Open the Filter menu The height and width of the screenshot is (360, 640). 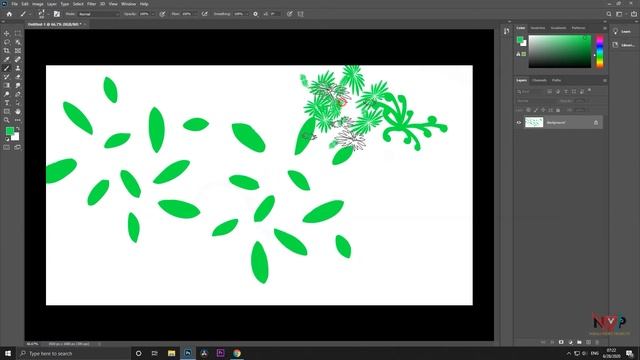click(x=91, y=4)
